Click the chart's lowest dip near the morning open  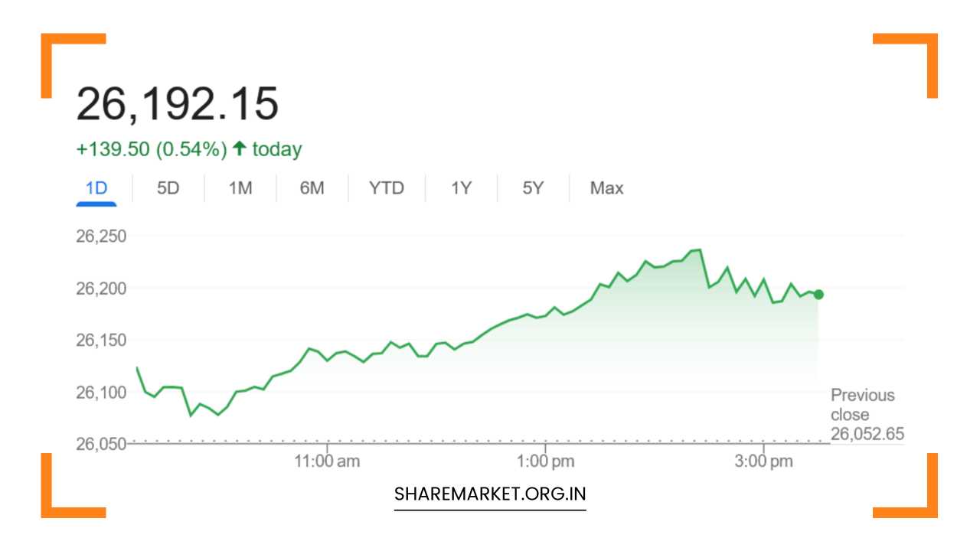[190, 416]
